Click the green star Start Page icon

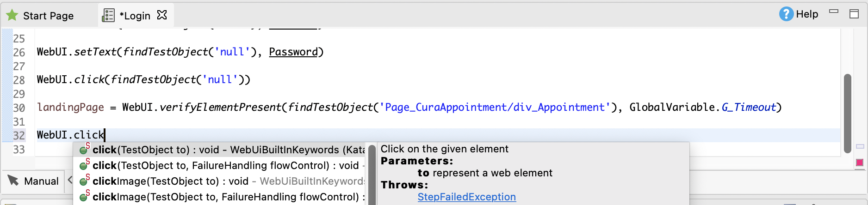[x=12, y=16]
